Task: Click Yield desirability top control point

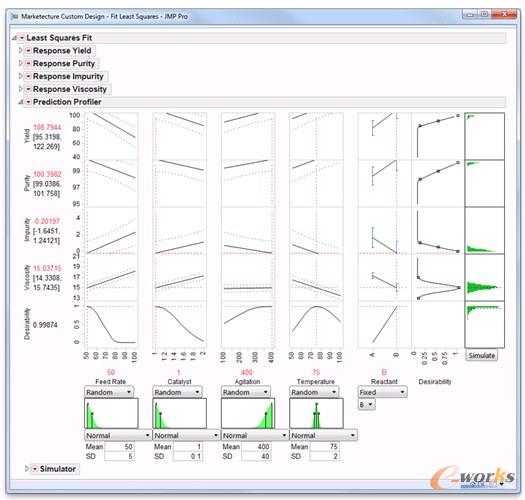Action: 458,116
